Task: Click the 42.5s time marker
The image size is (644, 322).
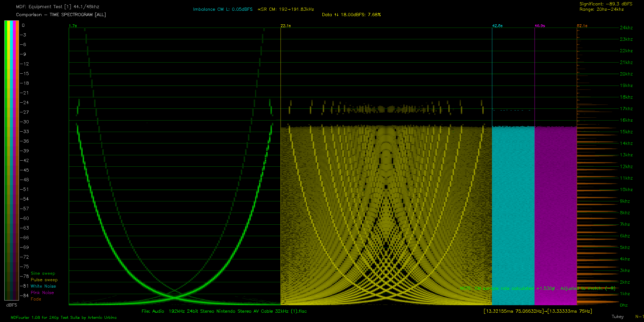Action: coord(497,26)
